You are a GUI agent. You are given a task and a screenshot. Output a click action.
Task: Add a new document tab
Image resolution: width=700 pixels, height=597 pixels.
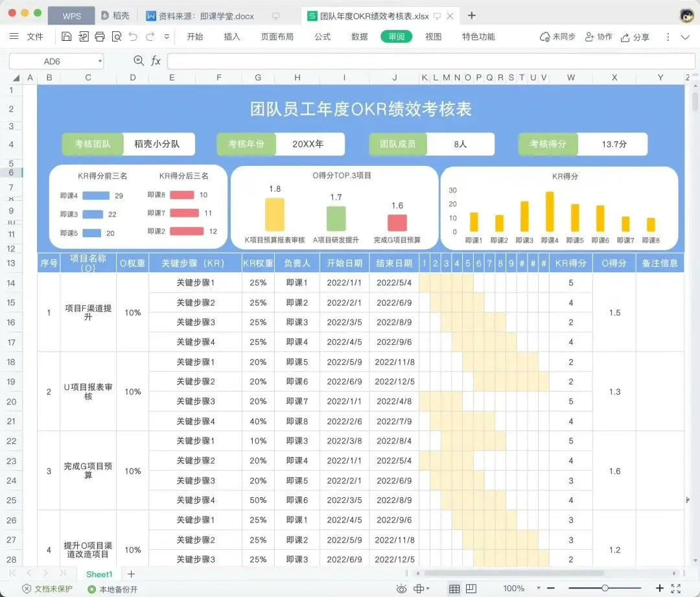point(471,16)
